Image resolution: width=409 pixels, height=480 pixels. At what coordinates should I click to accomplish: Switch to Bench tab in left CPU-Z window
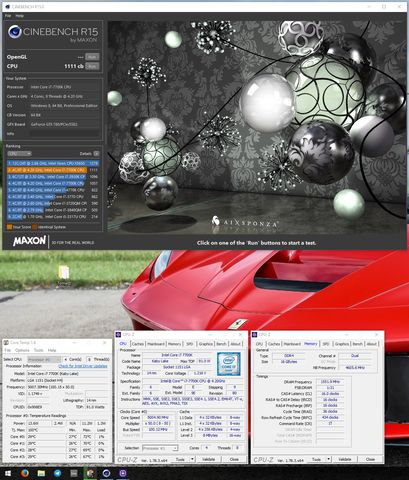(x=221, y=344)
